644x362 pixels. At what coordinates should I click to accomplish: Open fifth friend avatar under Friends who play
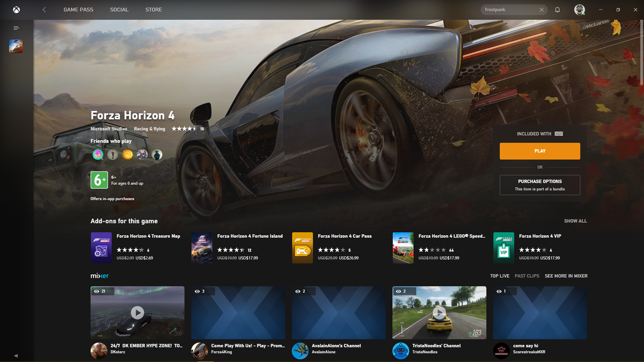(x=157, y=154)
